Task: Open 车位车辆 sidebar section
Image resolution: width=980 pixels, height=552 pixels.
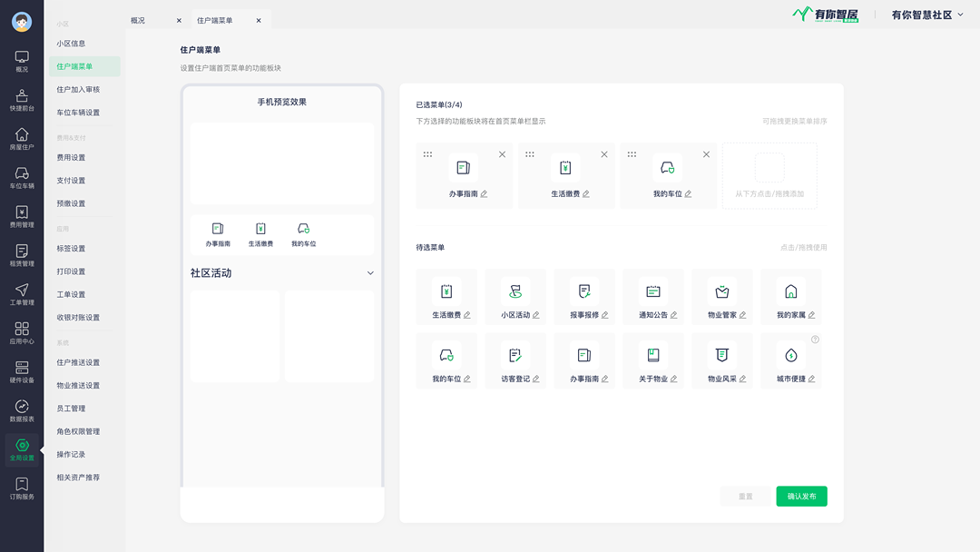Action: [22, 178]
